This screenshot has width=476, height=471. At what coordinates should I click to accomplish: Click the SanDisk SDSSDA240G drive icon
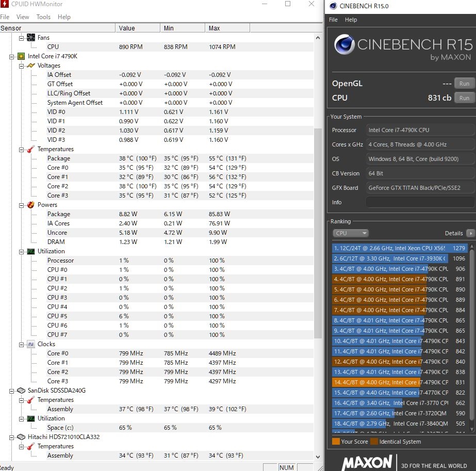tap(21, 390)
